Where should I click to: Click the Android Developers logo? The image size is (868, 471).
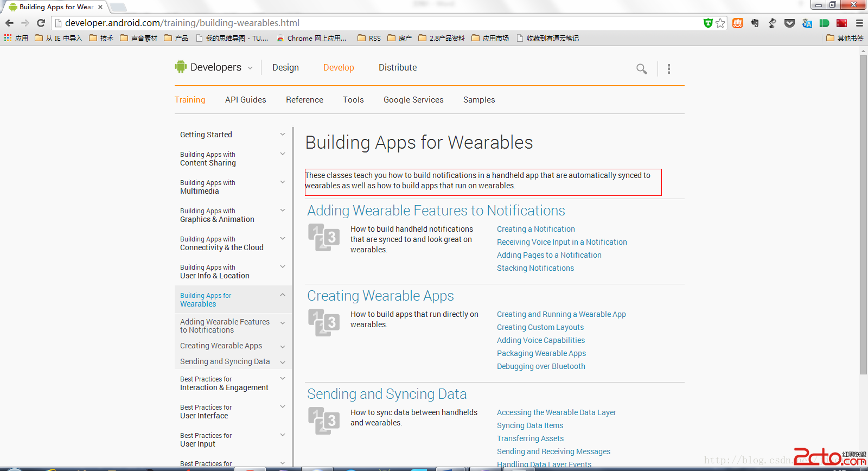click(181, 67)
